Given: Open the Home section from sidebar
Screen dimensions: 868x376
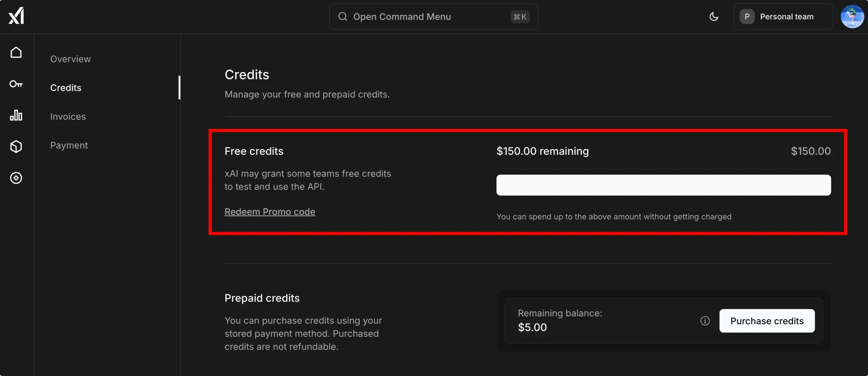Looking at the screenshot, I should click(x=16, y=53).
